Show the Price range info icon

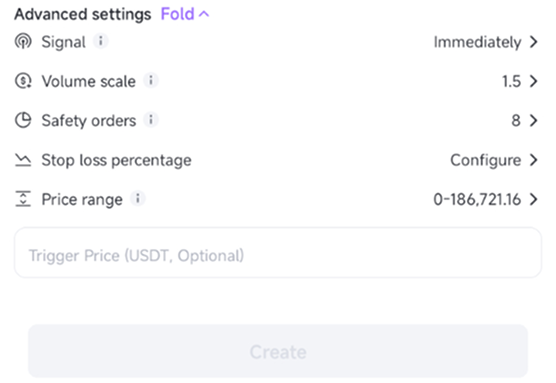point(138,199)
